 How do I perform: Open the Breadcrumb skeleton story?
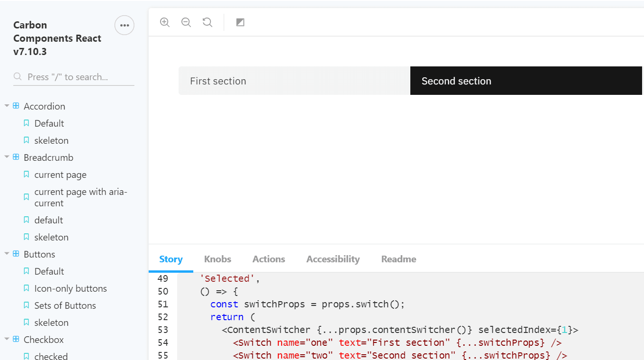[51, 237]
